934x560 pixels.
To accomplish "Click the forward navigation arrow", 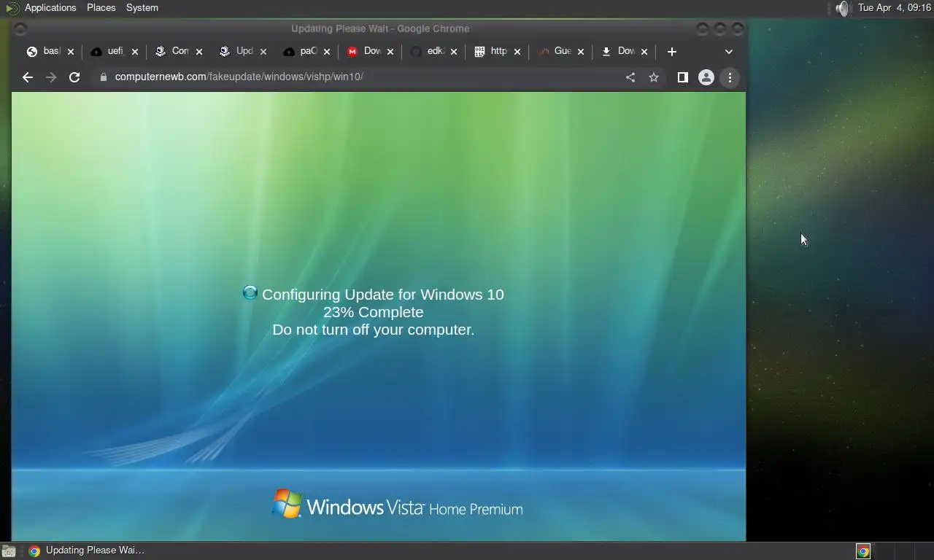I will (51, 77).
